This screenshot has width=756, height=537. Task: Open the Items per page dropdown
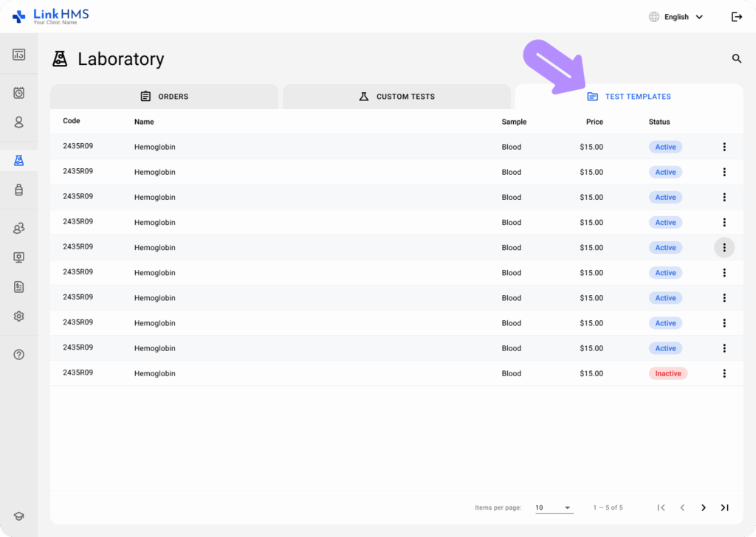[x=554, y=507]
